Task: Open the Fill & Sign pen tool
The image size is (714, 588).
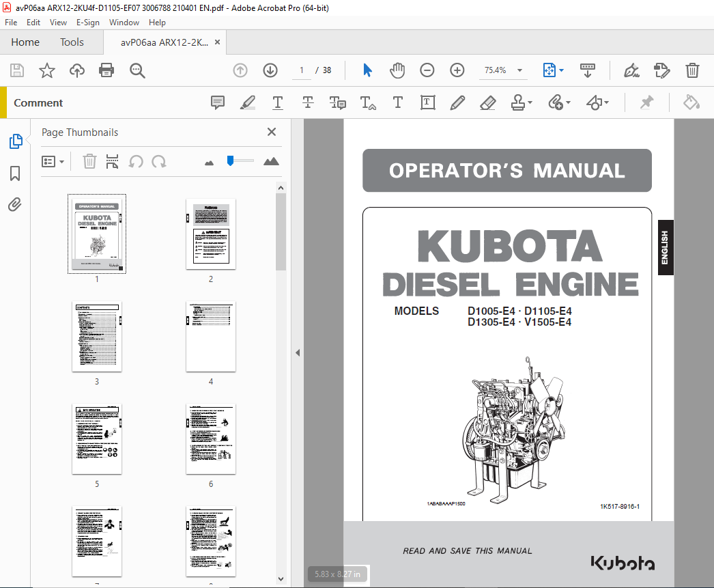Action: click(x=631, y=70)
